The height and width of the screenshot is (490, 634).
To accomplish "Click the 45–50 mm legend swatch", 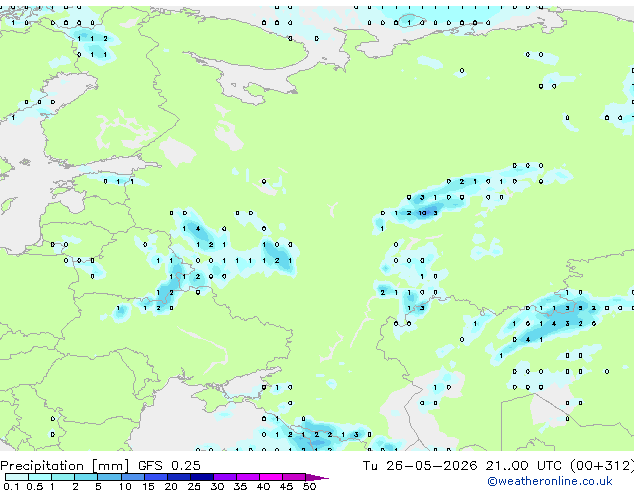I will tap(294, 477).
